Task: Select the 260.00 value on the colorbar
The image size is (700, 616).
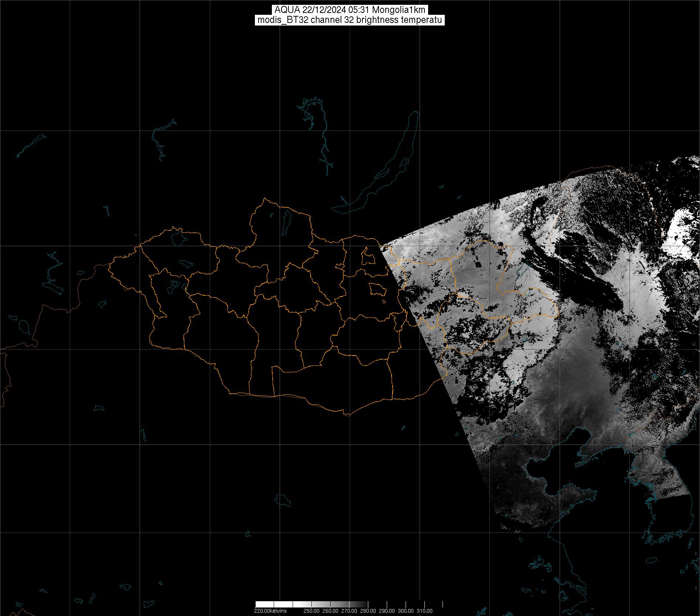Action: click(331, 611)
